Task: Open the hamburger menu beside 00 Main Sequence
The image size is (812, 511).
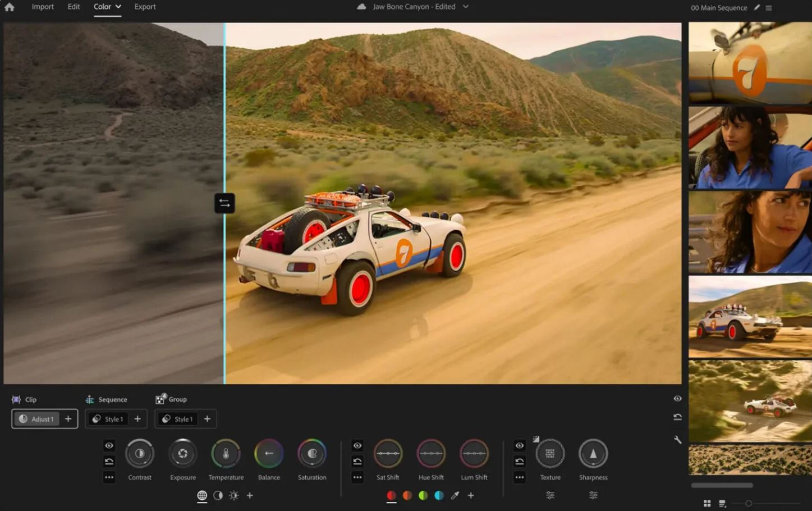Action: pos(768,7)
